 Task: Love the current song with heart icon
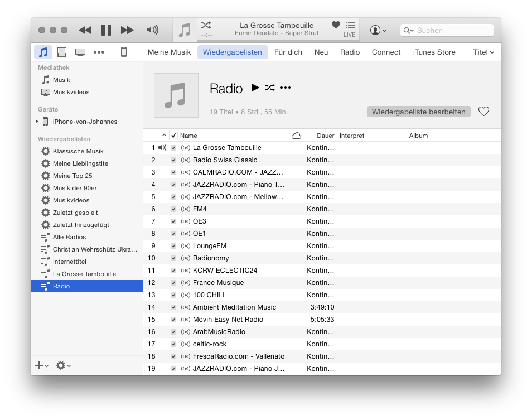click(x=336, y=25)
